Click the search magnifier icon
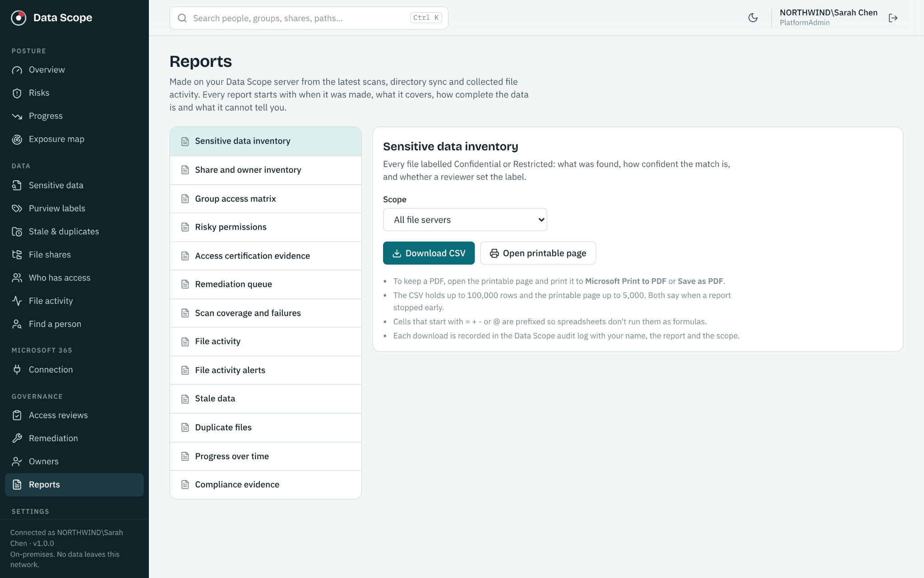924x578 pixels. click(182, 18)
